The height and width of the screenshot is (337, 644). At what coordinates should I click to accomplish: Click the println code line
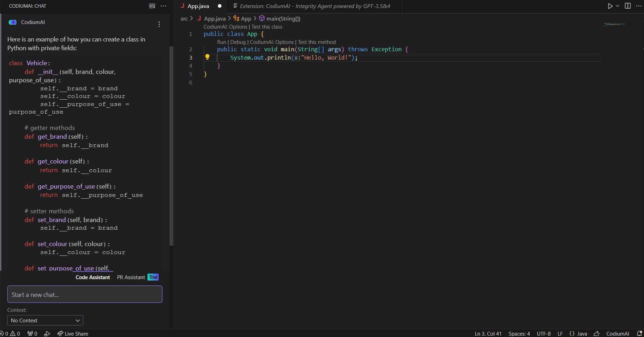click(x=294, y=58)
